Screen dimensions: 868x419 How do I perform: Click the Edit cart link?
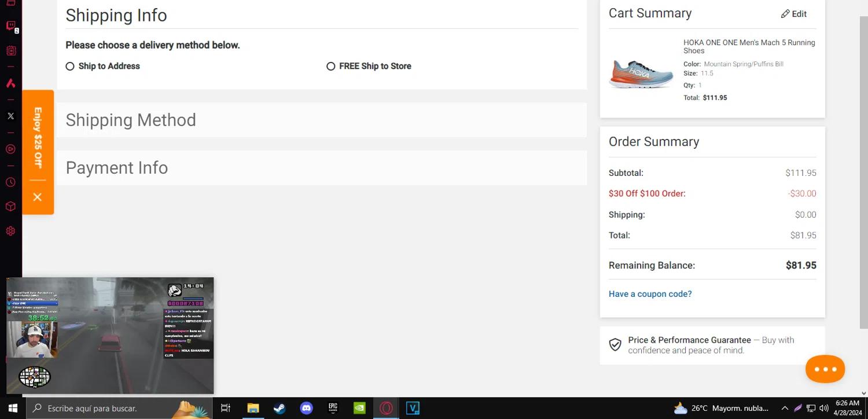(x=794, y=14)
